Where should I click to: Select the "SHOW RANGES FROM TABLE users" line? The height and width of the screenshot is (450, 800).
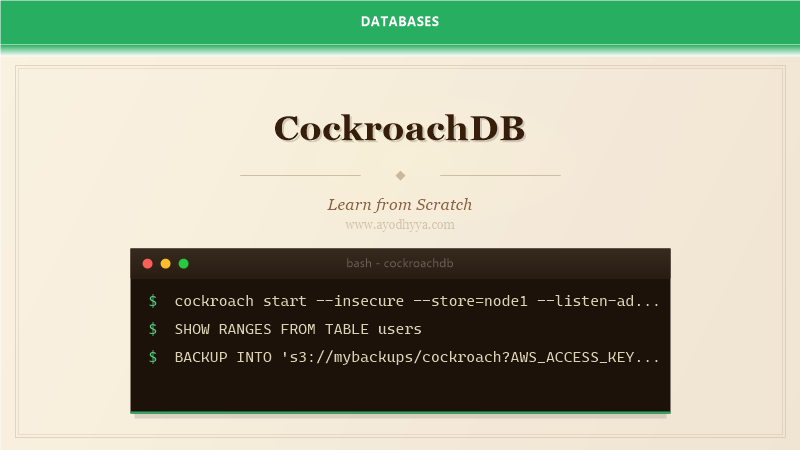click(298, 329)
